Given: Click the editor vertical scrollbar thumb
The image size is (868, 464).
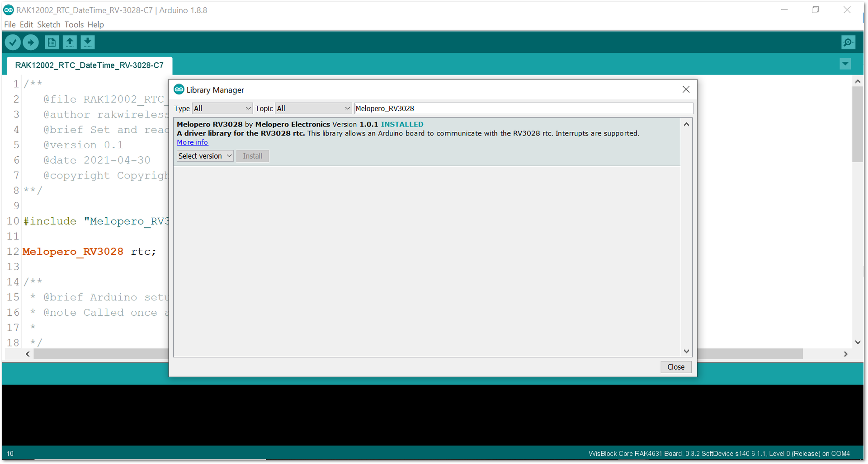Looking at the screenshot, I should (x=858, y=124).
